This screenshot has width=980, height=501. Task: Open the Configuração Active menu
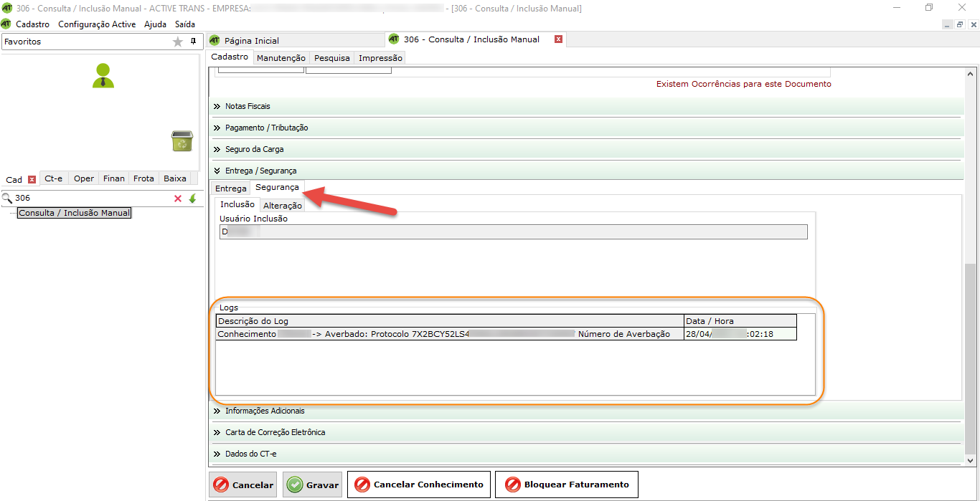click(x=97, y=24)
